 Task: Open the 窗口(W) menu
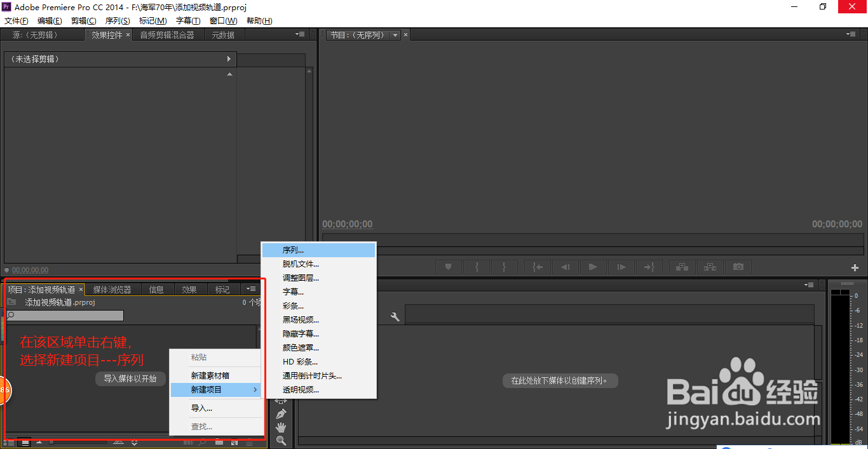point(223,21)
